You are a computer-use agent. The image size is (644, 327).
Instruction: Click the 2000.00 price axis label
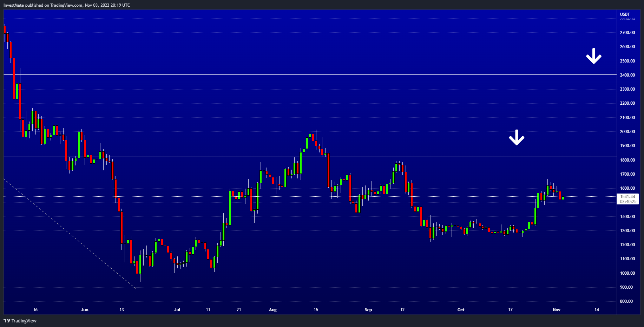[627, 132]
